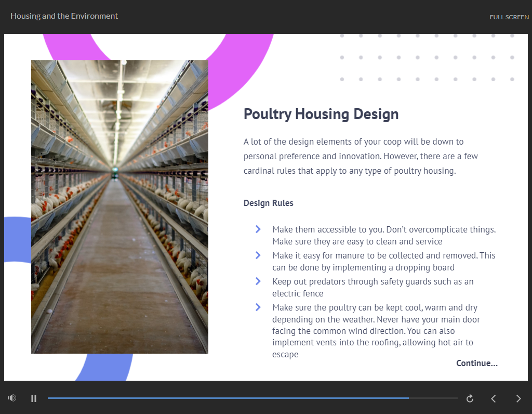Screen dimensions: 532x414
Task: Select the intro paragraph about coop design
Action: tap(361, 156)
